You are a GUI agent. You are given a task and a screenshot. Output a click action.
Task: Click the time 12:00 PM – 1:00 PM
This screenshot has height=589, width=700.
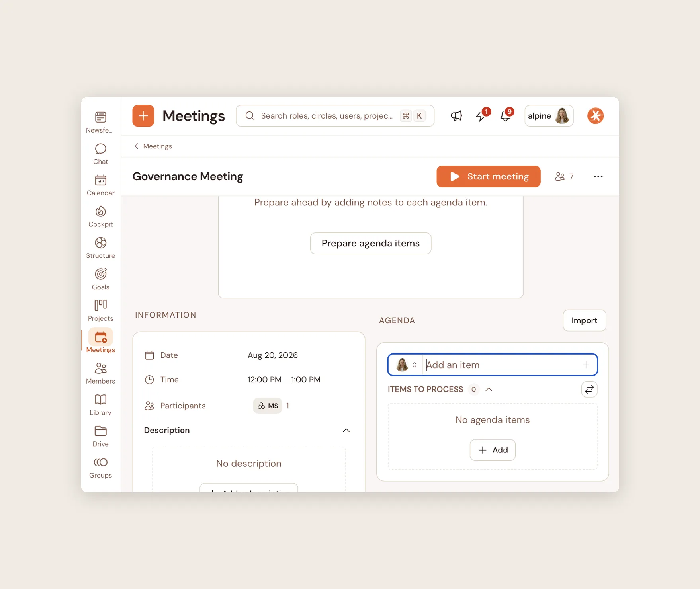284,380
